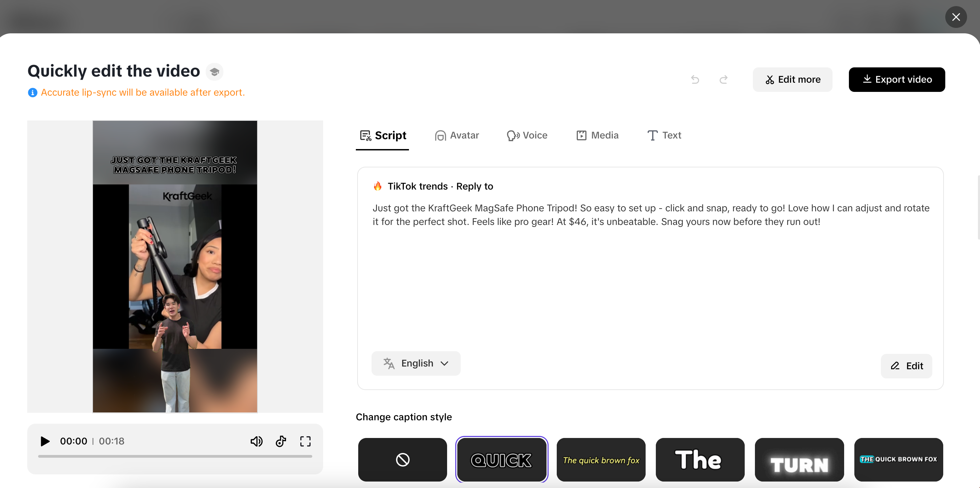
Task: Undo the last edit
Action: coord(695,79)
